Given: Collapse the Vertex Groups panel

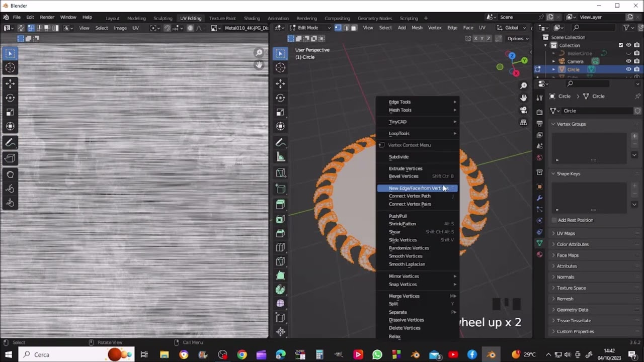Looking at the screenshot, I should [571, 124].
